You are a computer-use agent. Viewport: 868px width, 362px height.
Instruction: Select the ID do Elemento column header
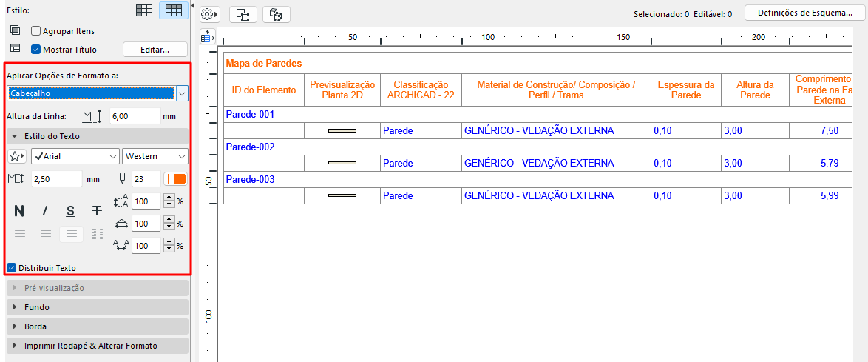click(x=264, y=90)
